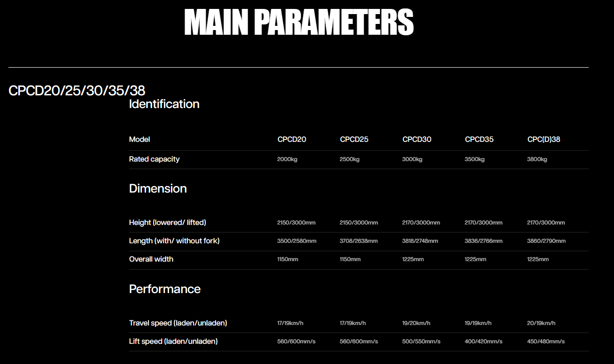The image size is (614, 364).
Task: Select the CPCD20 model column header
Action: click(x=292, y=139)
